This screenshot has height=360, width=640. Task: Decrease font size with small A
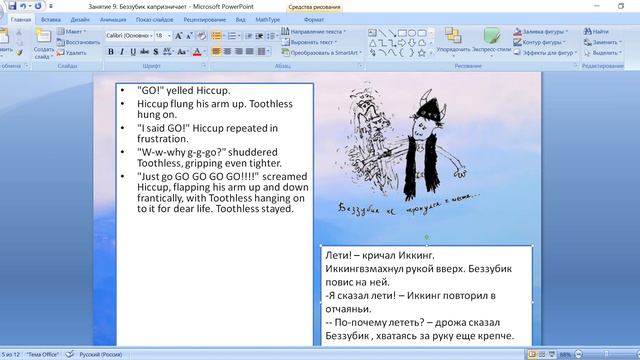click(189, 36)
